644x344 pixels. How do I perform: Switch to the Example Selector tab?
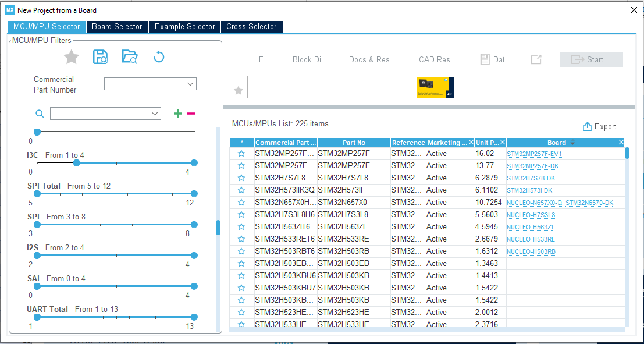click(185, 27)
